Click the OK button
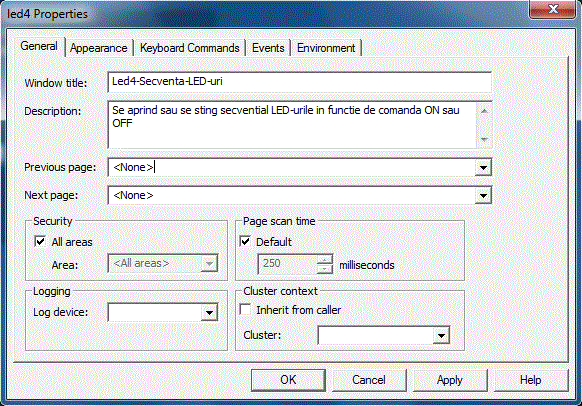The height and width of the screenshot is (406, 582). pos(288,380)
